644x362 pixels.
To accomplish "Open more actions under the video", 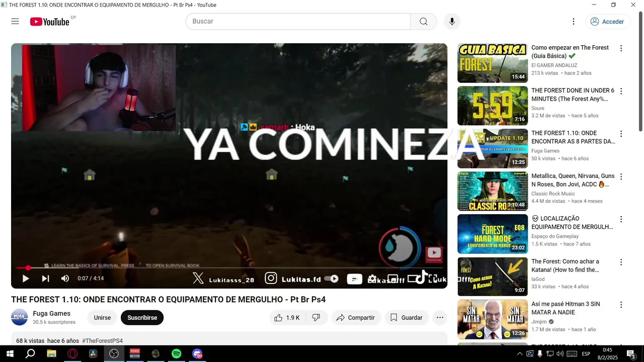I will [x=440, y=318].
